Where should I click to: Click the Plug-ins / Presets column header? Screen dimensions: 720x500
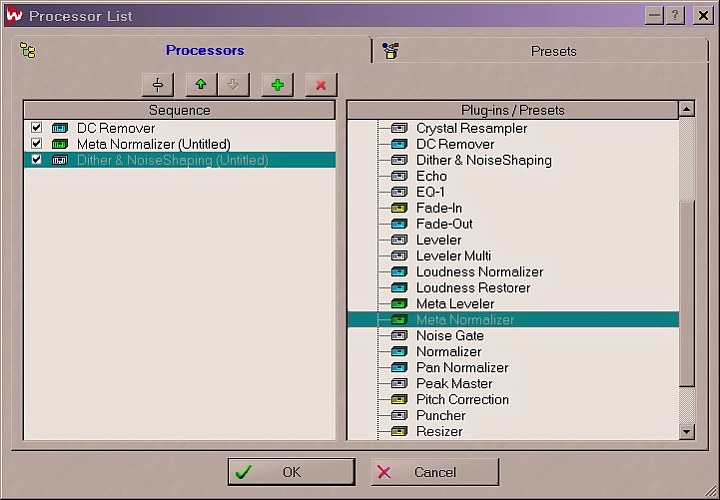[x=512, y=110]
